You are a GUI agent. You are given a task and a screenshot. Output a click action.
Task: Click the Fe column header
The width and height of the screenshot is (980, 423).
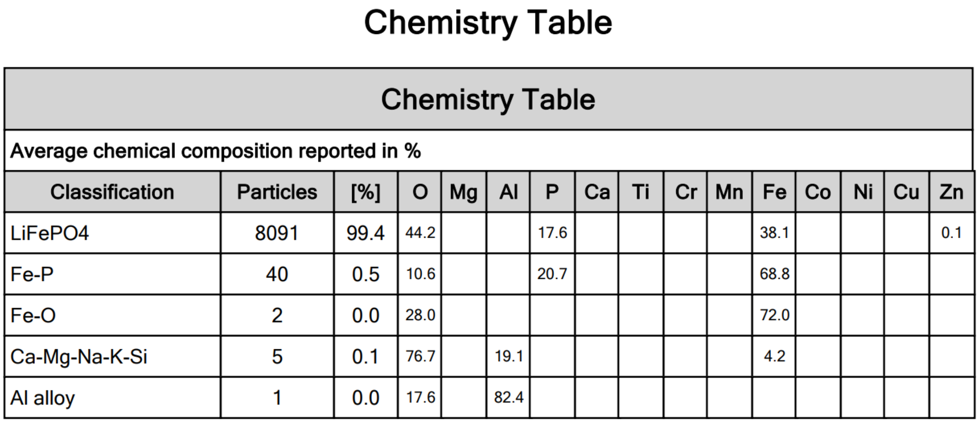[x=774, y=192]
